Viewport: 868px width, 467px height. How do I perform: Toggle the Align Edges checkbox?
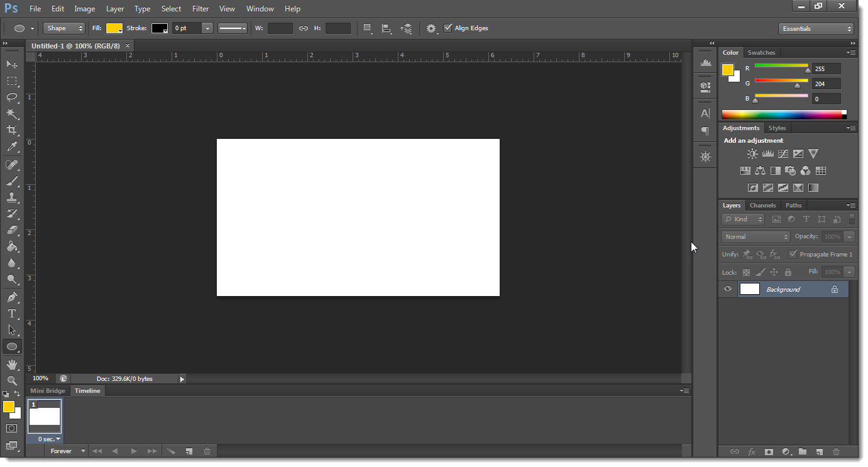tap(448, 28)
